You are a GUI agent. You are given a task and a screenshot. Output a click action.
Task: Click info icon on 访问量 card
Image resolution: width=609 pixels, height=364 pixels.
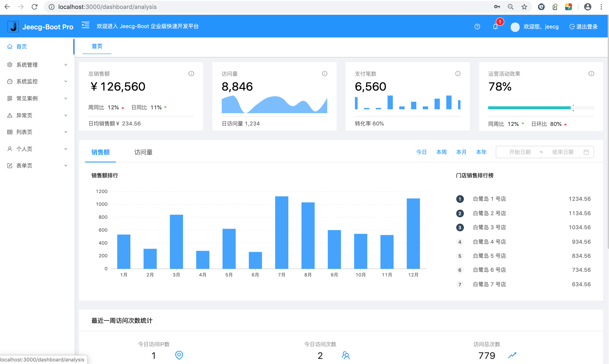coord(325,74)
